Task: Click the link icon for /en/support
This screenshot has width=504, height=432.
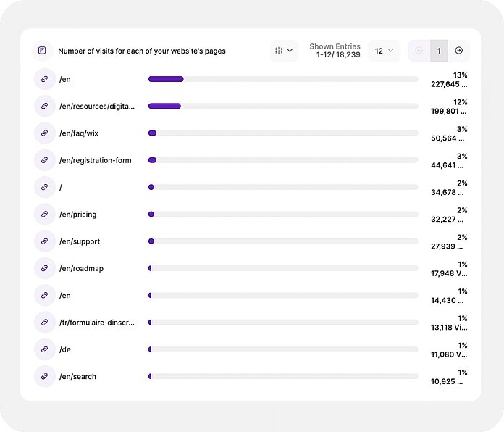Action: point(44,241)
